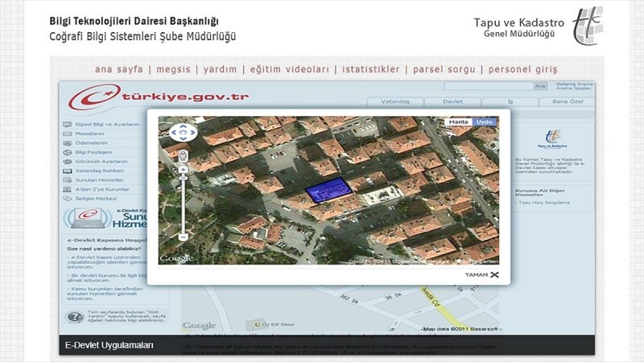The width and height of the screenshot is (644, 362).
Task: Select the blue highlighted parcel
Action: pos(328,190)
